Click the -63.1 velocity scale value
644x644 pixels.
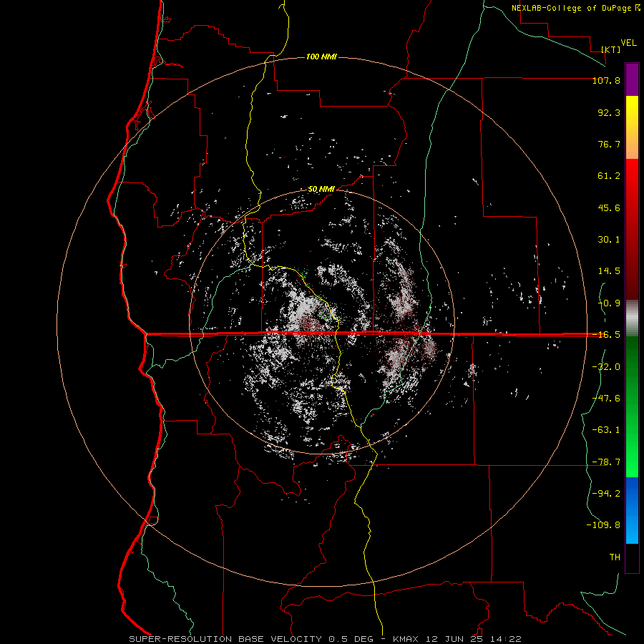pos(606,430)
